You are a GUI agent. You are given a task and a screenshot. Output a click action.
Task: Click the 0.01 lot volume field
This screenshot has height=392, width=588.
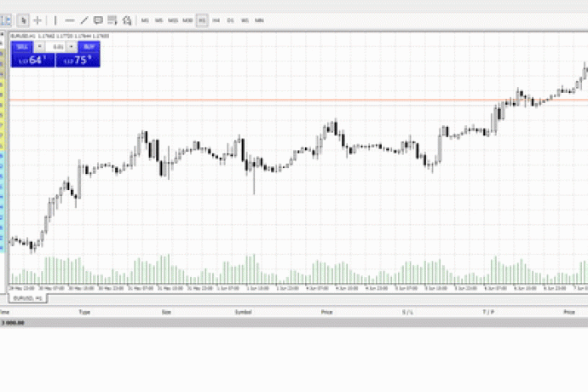57,47
